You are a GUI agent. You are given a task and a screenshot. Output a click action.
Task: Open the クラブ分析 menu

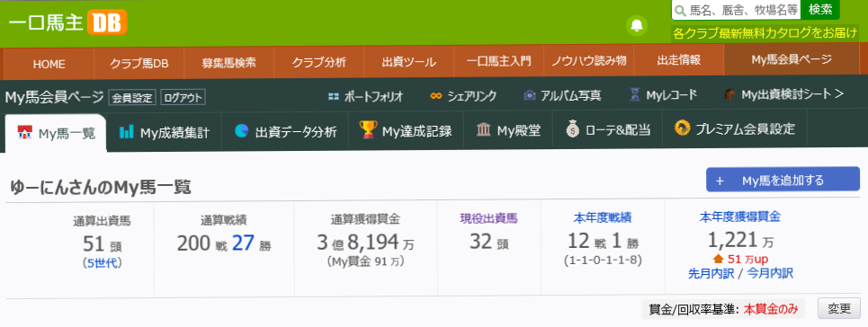[318, 63]
